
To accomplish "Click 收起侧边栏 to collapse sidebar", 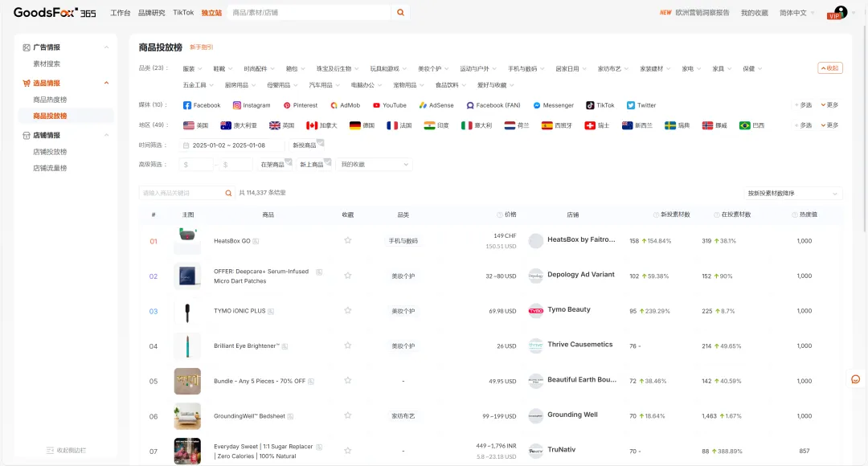I will 66,451.
